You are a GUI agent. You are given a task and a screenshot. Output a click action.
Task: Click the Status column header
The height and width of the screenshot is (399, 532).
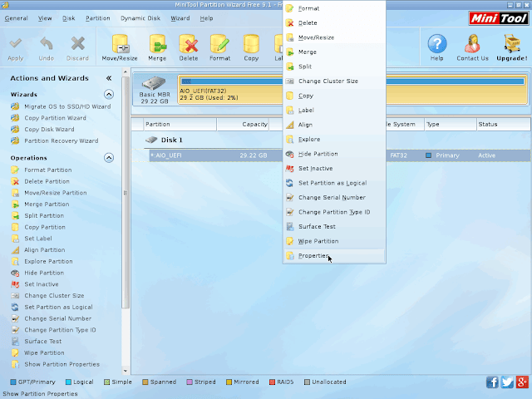pos(504,125)
